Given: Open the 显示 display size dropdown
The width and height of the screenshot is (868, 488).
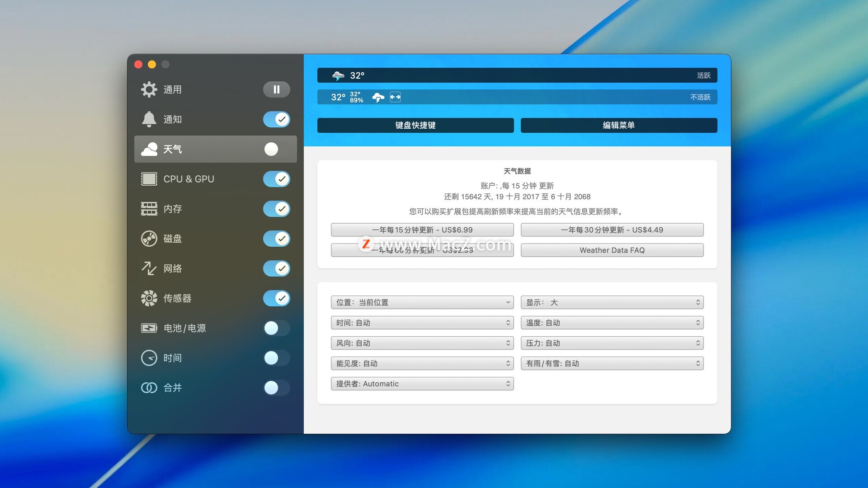Looking at the screenshot, I should (612, 302).
